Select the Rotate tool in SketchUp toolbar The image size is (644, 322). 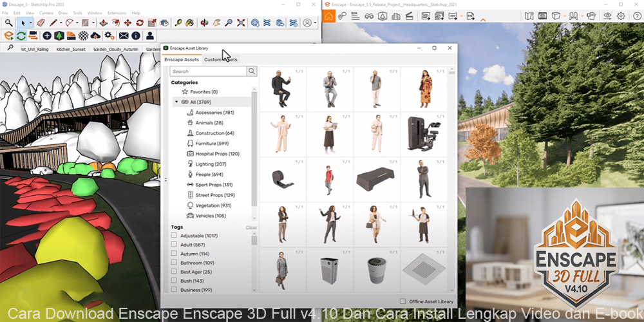[x=140, y=23]
